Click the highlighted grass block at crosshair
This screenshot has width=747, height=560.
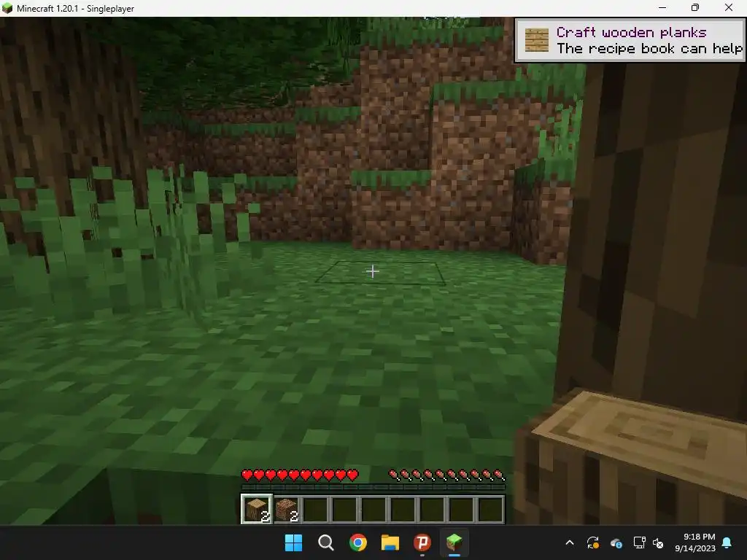tap(381, 273)
